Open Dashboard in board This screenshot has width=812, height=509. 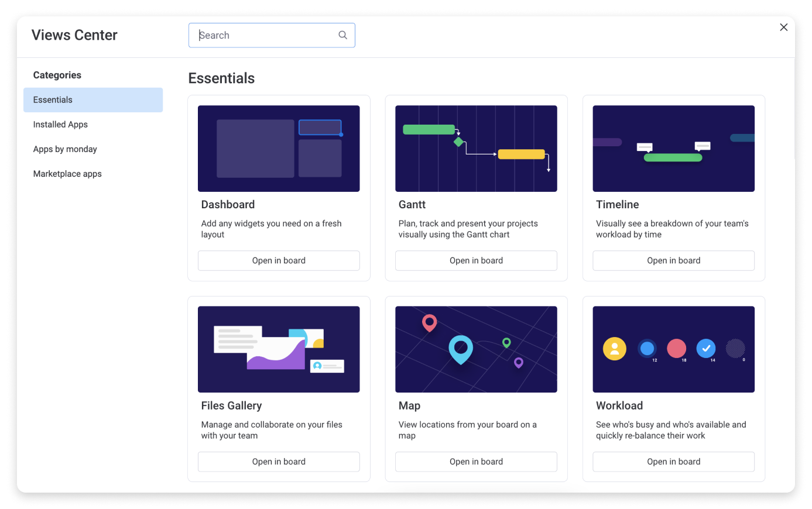[x=279, y=261]
